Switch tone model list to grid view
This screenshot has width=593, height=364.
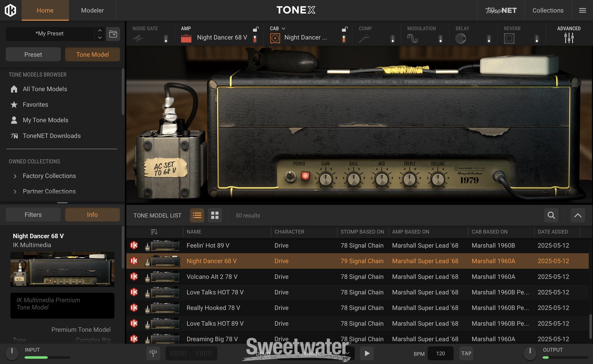point(214,215)
